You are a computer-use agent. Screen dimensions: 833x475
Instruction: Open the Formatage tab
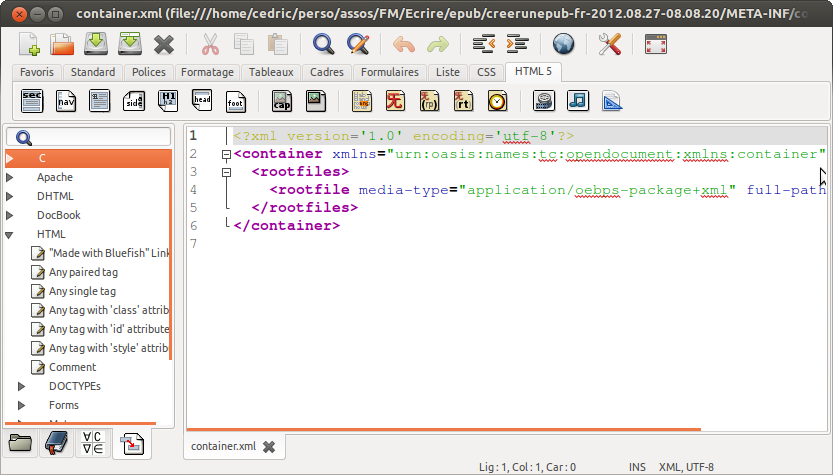pos(207,72)
